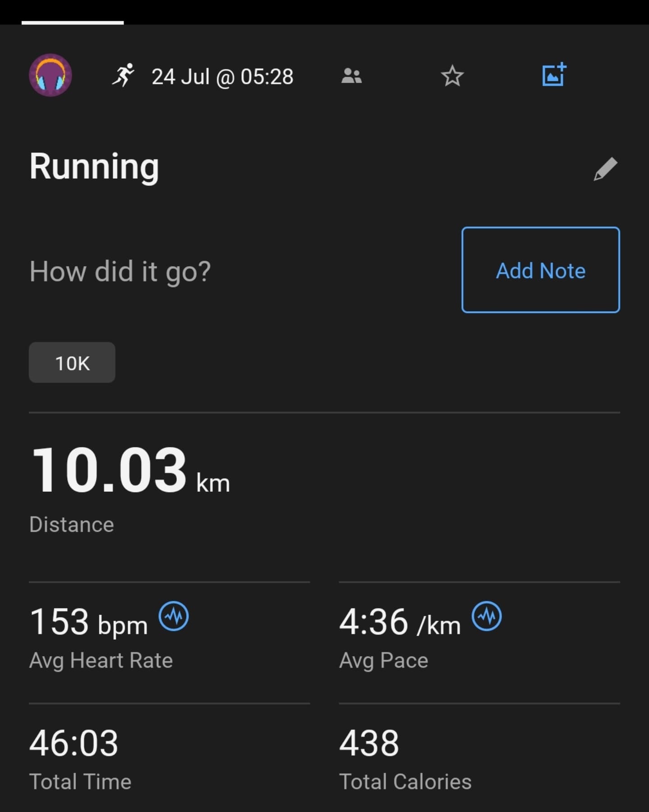
Task: Tap the 'How did it go?' note field
Action: [x=120, y=272]
